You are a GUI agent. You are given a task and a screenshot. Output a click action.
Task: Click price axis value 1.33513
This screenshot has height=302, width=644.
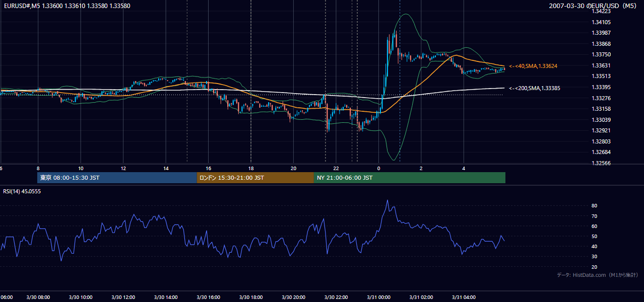point(602,76)
